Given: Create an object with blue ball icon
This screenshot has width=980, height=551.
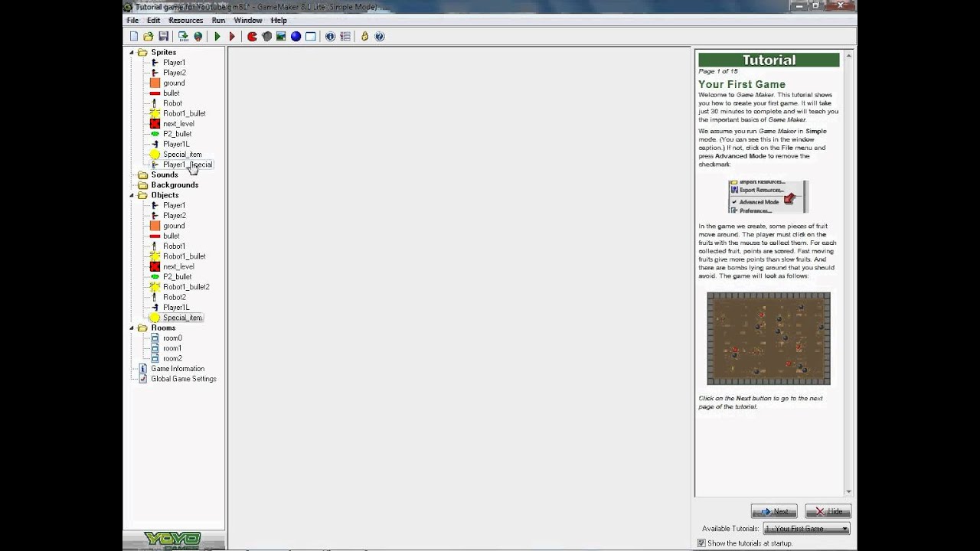Looking at the screenshot, I should [x=296, y=36].
